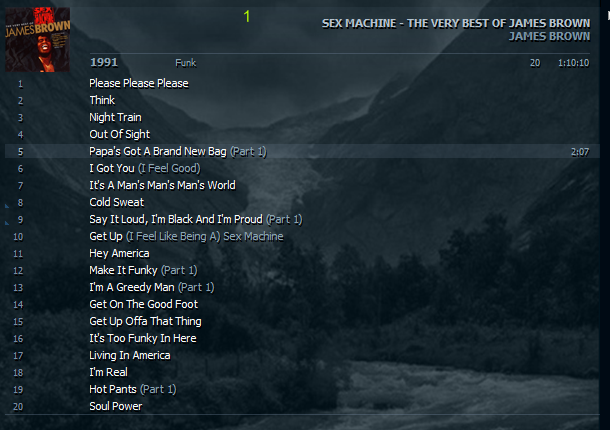Select "Get Up Sex Machine" track ten

pyautogui.click(x=186, y=236)
